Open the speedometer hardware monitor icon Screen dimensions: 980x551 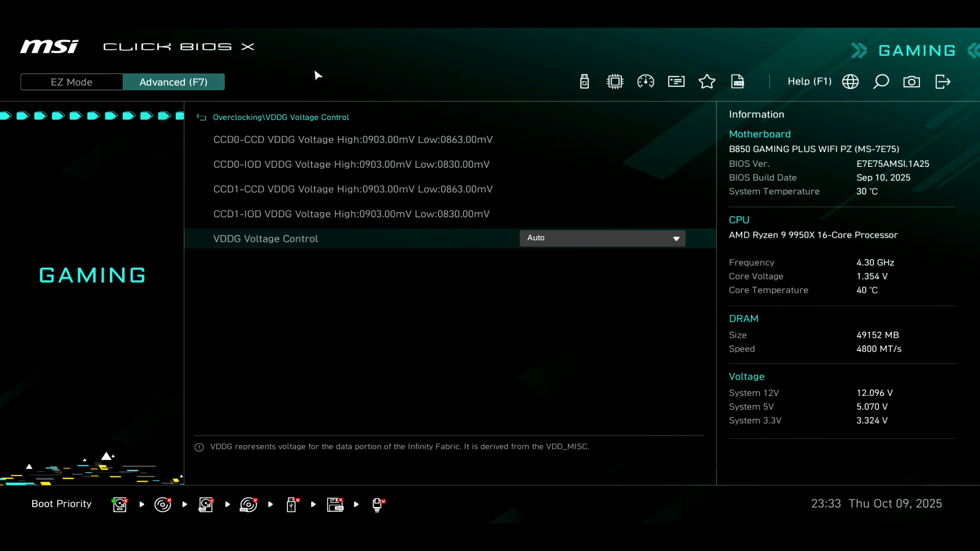point(646,82)
